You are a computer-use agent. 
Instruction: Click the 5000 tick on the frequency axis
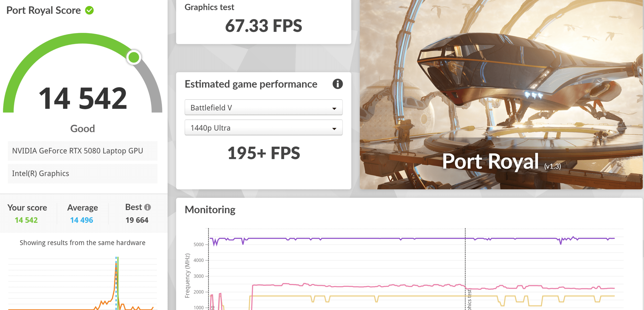click(198, 244)
